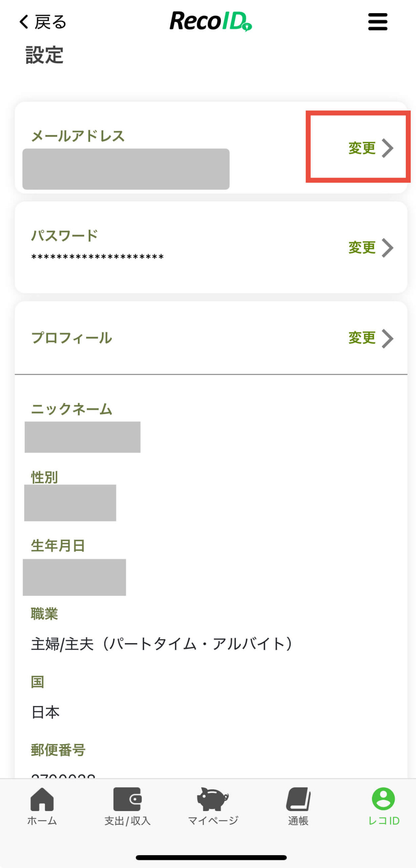Tap chevron beside profile 変更
This screenshot has width=416, height=868.
point(388,338)
